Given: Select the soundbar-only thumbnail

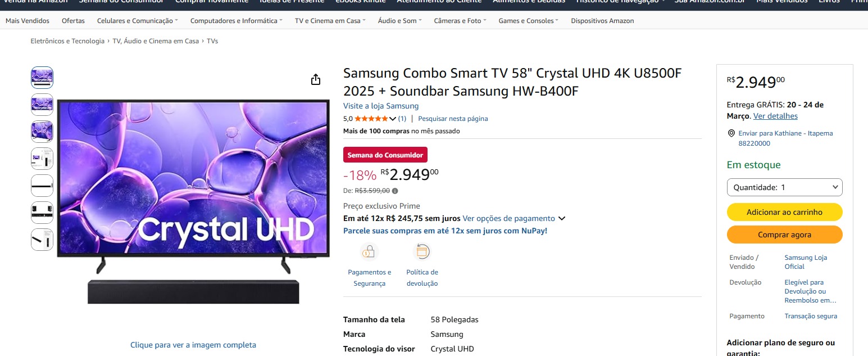Looking at the screenshot, I should (x=42, y=186).
